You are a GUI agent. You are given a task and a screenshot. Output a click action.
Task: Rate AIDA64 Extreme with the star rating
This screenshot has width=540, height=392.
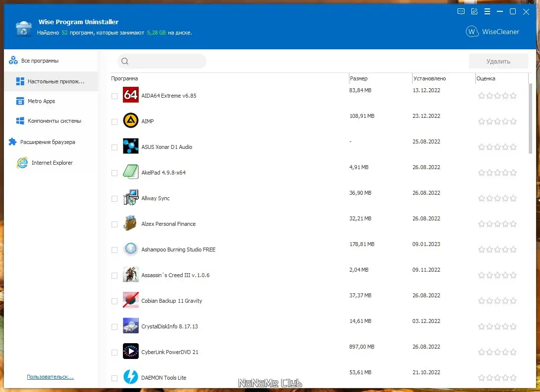[497, 96]
